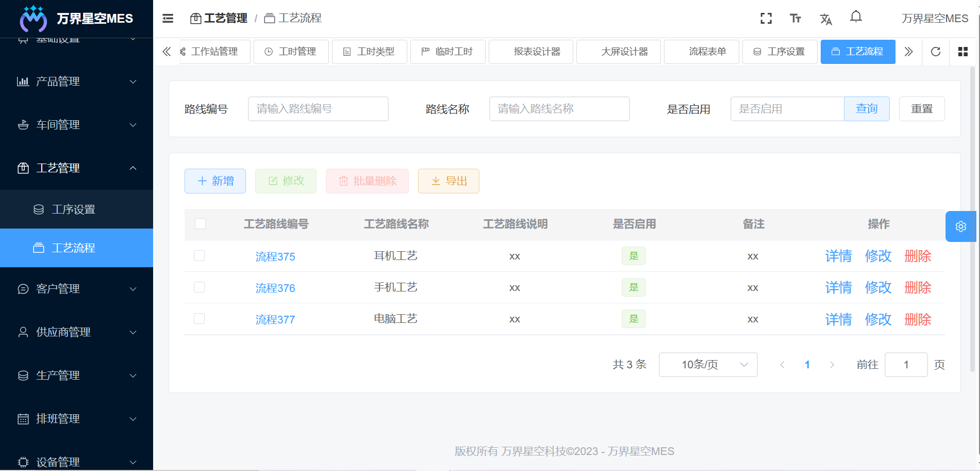
Task: Expand the 产品管理 sidebar menu
Action: (x=76, y=82)
